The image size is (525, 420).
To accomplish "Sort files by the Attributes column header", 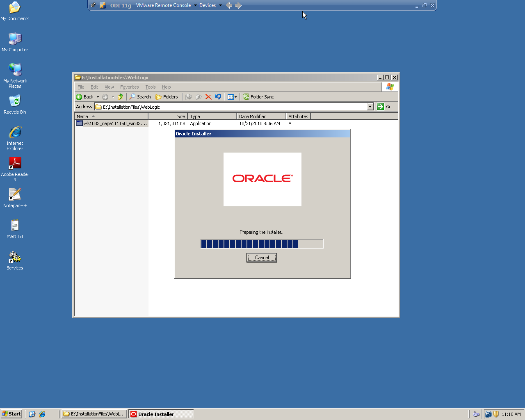I will click(298, 116).
